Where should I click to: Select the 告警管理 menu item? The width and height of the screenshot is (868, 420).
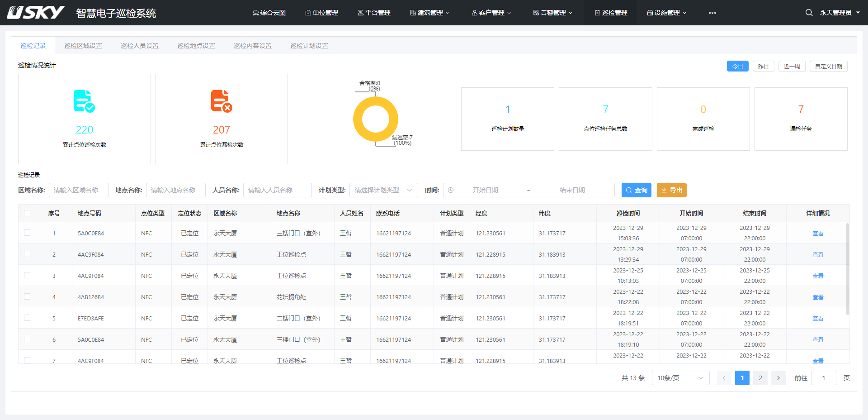(552, 13)
